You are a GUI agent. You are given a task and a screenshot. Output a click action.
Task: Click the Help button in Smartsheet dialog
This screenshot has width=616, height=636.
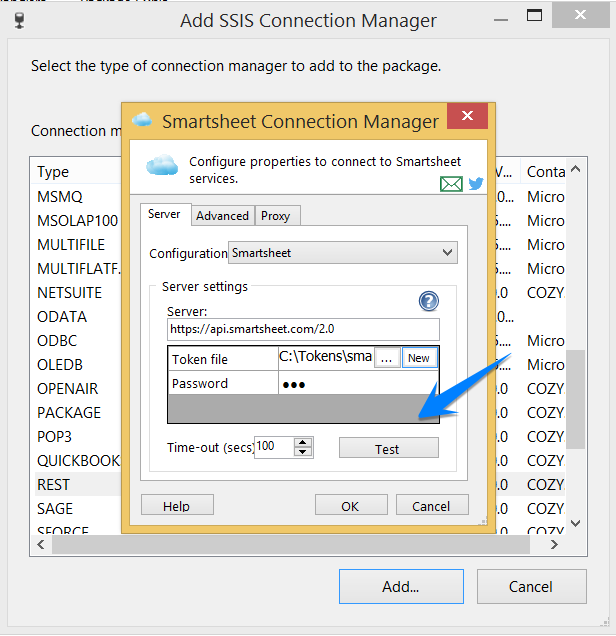(x=177, y=505)
